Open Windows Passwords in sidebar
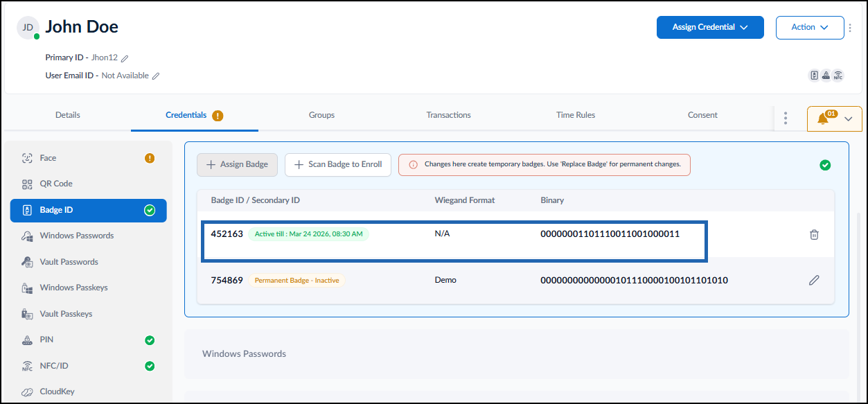The height and width of the screenshot is (404, 868). [x=88, y=236]
